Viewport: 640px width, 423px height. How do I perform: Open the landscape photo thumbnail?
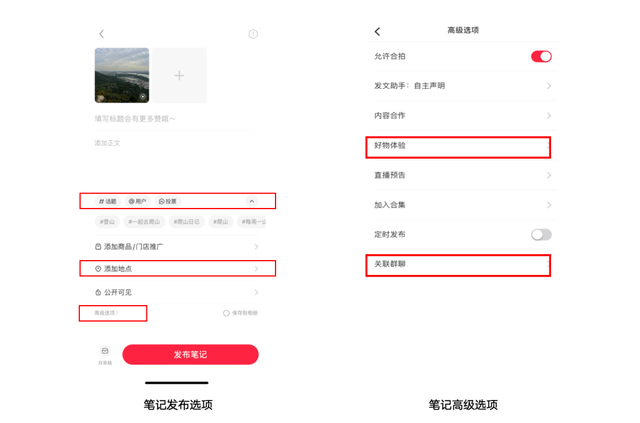[x=122, y=75]
